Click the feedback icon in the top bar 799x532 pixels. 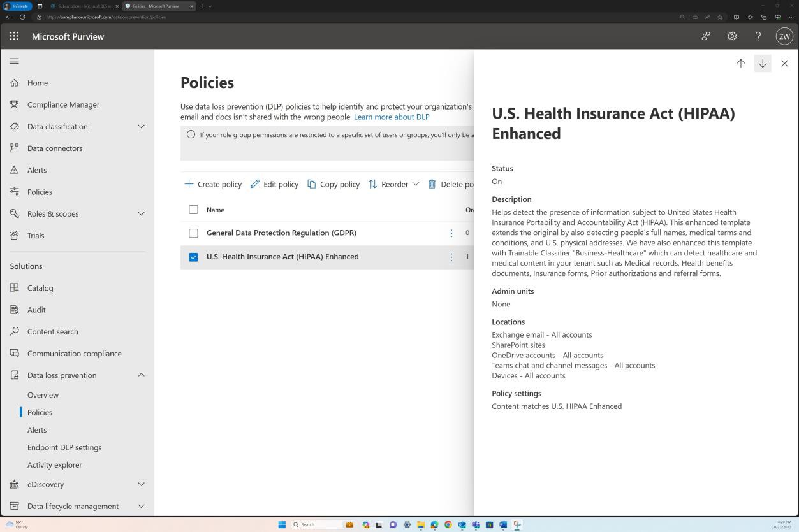pyautogui.click(x=705, y=36)
